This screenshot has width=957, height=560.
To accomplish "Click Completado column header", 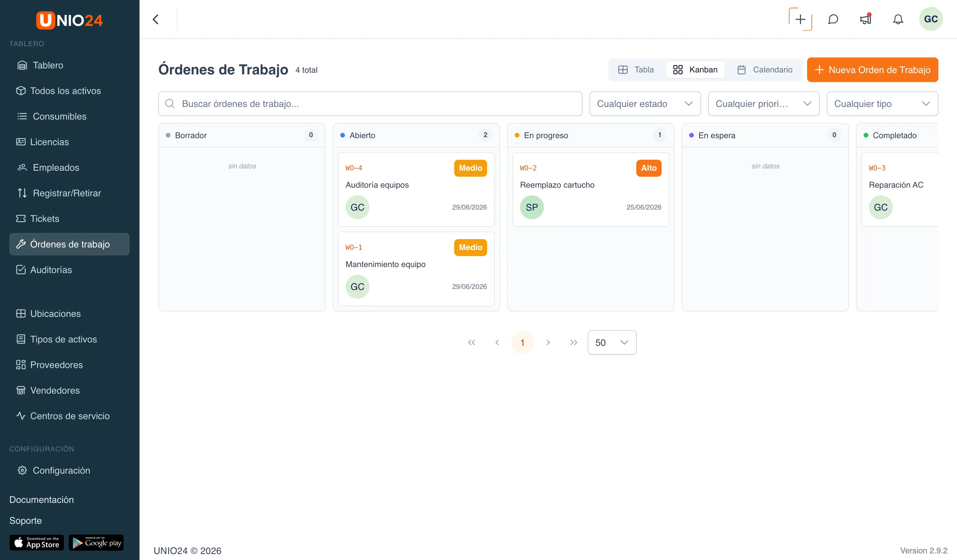I will tap(898, 135).
